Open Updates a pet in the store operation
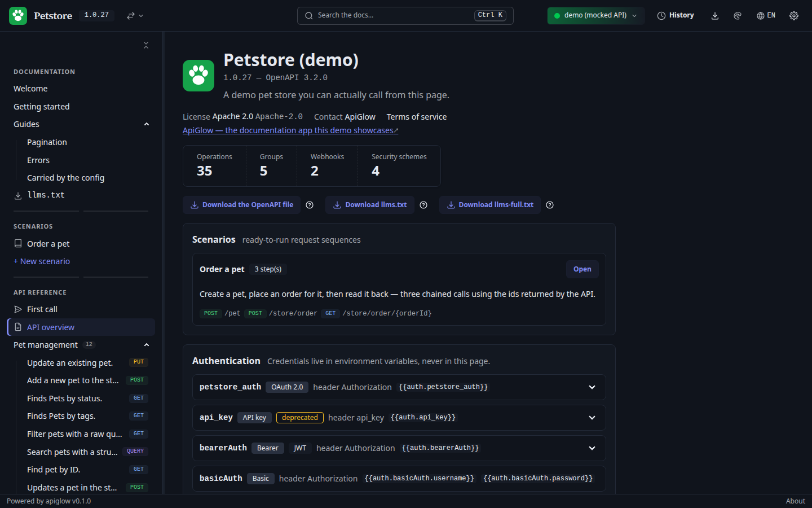This screenshot has height=508, width=812. point(87,487)
